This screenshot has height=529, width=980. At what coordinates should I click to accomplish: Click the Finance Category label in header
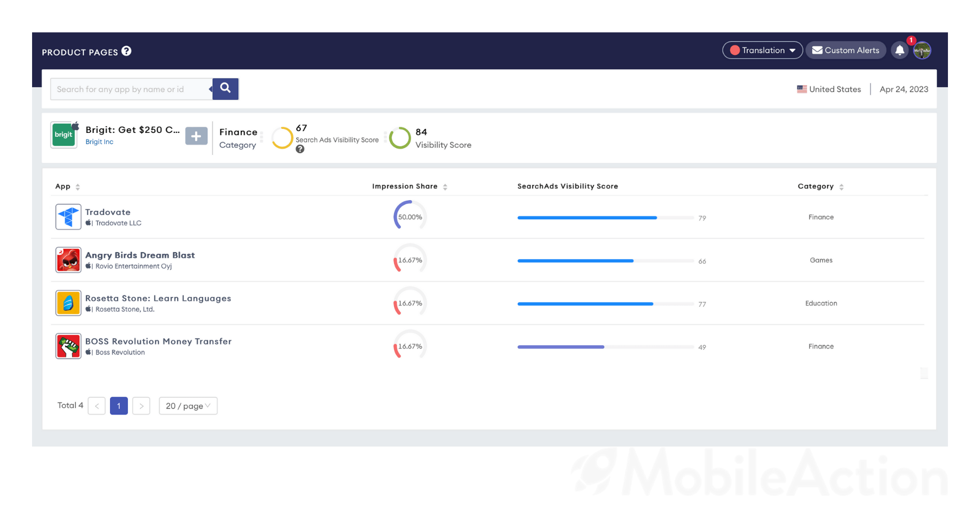238,138
